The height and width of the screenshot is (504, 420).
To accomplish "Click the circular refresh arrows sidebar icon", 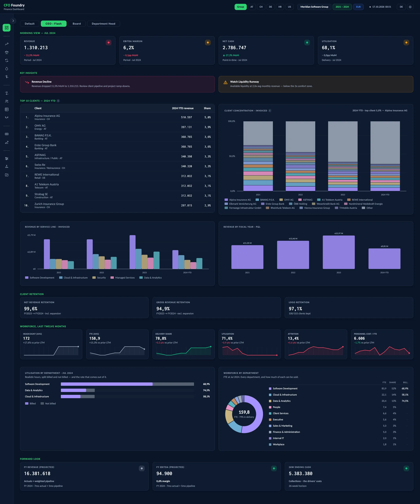I will (x=7, y=60).
